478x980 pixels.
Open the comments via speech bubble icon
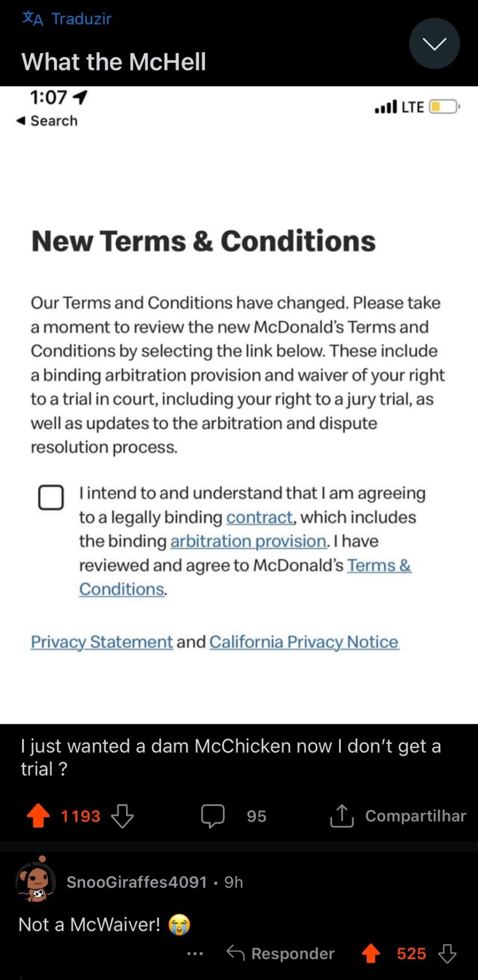pyautogui.click(x=213, y=815)
